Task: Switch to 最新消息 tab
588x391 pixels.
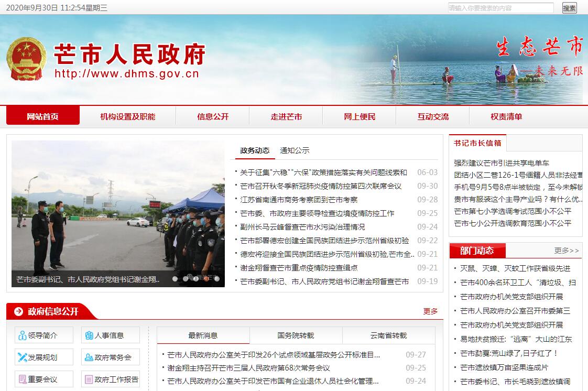Action: [203, 335]
